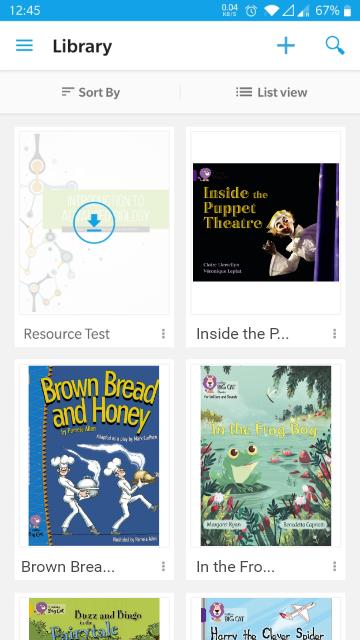
Task: Open options menu for Inside the Puppet Theatre
Action: (334, 334)
